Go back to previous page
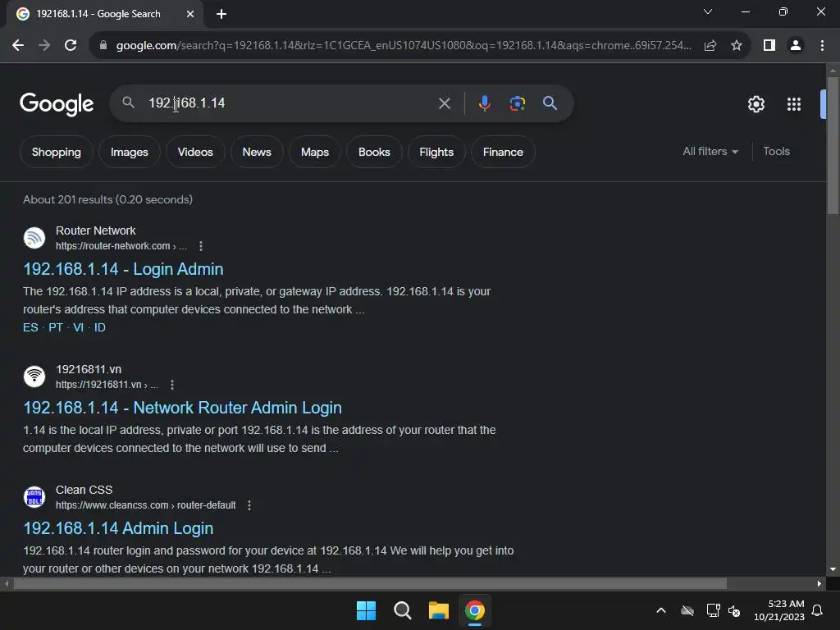This screenshot has width=840, height=630. (18, 46)
